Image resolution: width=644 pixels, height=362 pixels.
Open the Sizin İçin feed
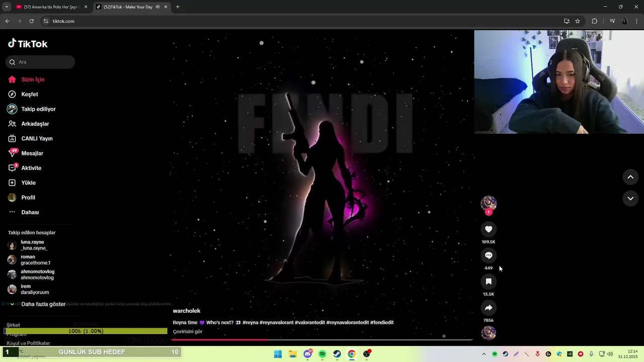click(33, 79)
